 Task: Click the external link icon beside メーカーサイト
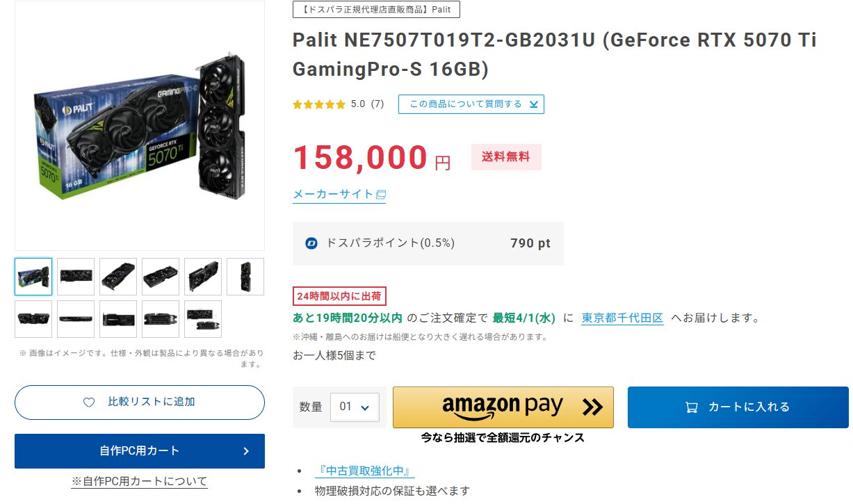[x=381, y=195]
